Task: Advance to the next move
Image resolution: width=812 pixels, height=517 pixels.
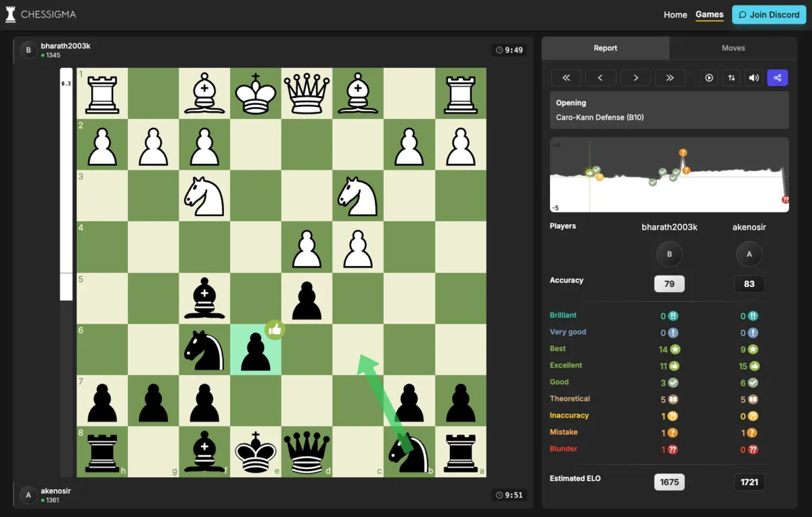Action: click(635, 78)
